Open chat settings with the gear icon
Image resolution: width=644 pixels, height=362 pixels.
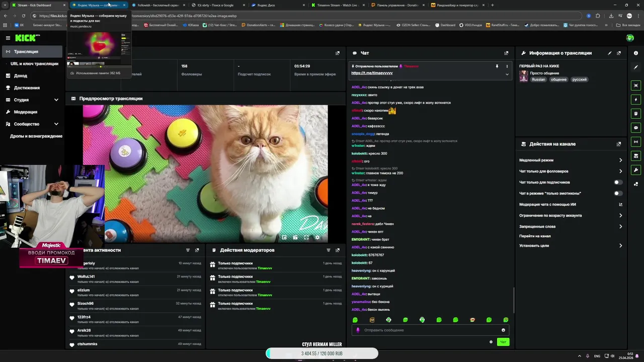coord(491,342)
